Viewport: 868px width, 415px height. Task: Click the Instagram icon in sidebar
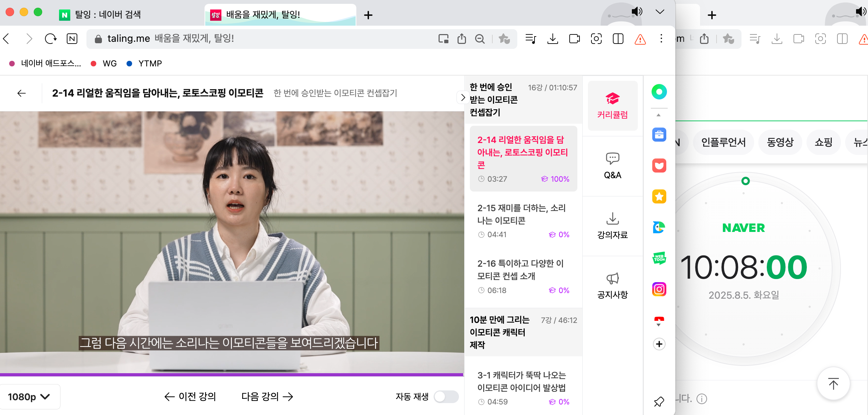659,289
